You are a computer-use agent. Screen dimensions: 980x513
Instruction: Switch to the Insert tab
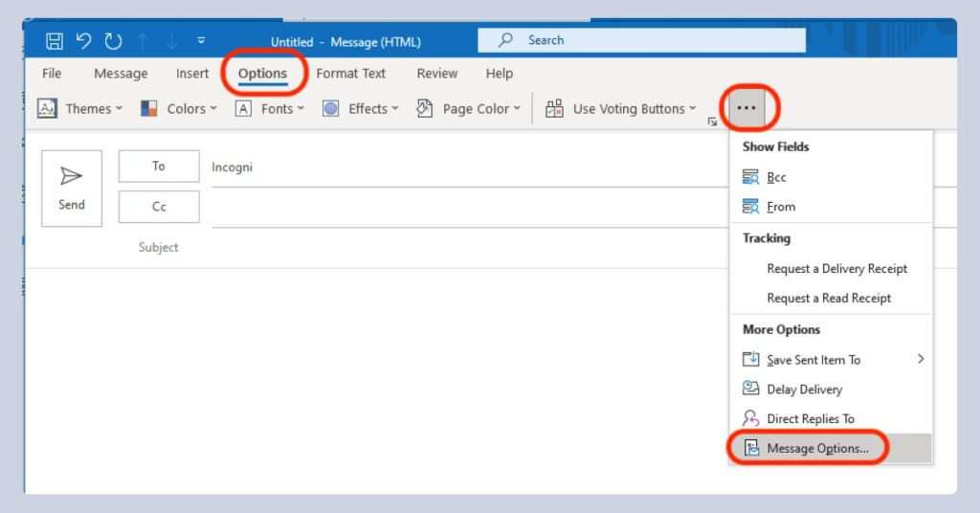192,74
